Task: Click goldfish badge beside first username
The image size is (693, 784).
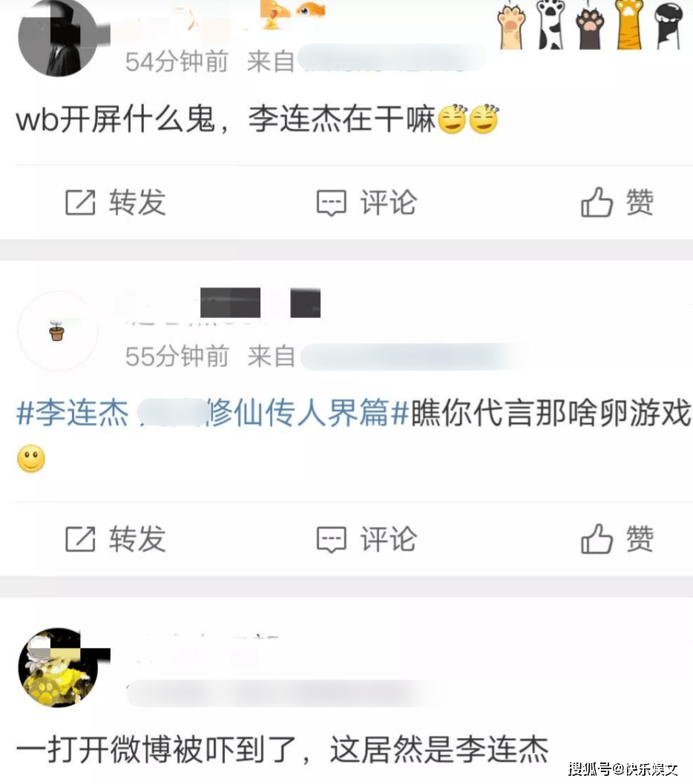Action: tap(312, 9)
